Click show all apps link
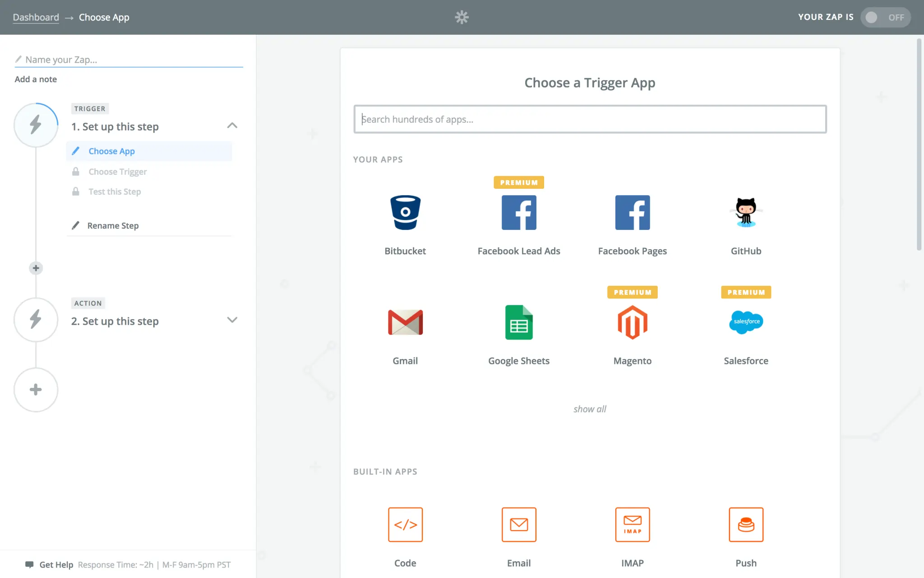The height and width of the screenshot is (578, 924). 590,409
